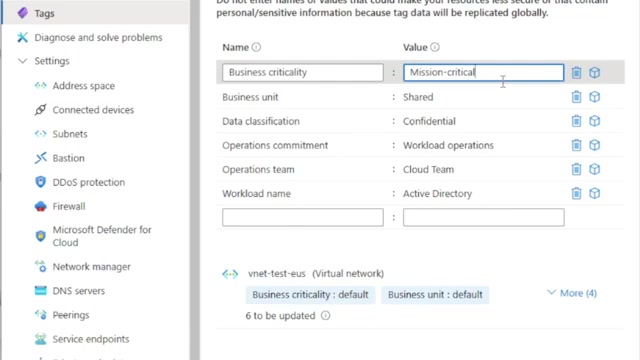
Task: Click cube icon on Data classification row
Action: point(595,121)
